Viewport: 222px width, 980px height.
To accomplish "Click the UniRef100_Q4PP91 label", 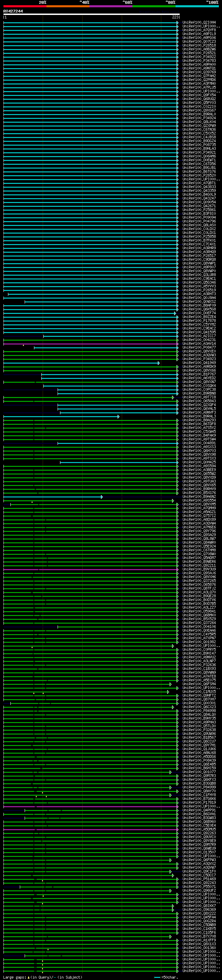I will [x=199, y=810].
